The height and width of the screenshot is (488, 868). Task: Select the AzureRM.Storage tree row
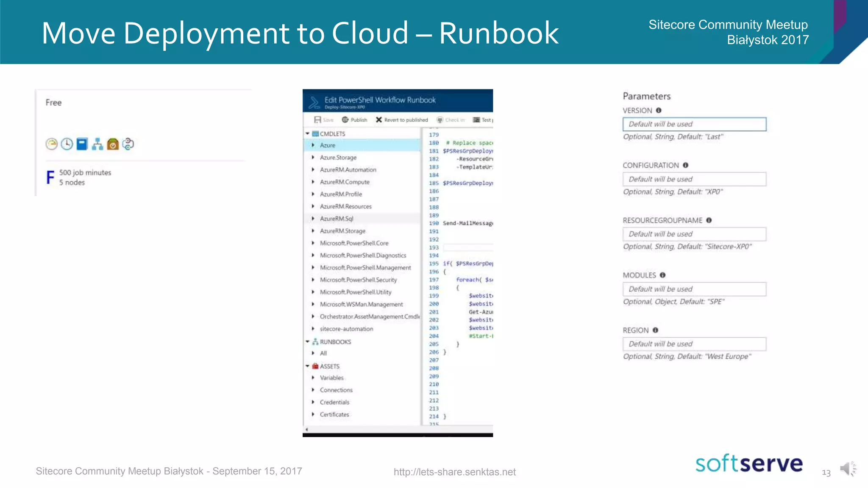point(362,231)
